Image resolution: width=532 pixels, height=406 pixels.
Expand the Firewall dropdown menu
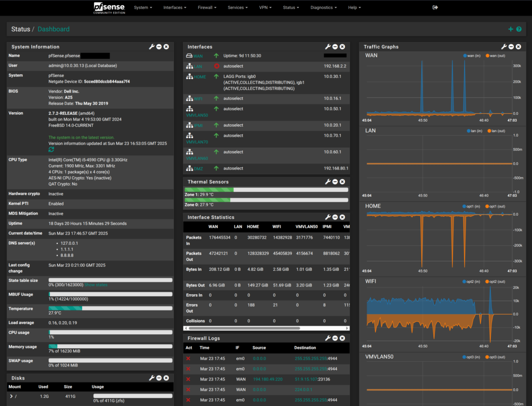[207, 8]
